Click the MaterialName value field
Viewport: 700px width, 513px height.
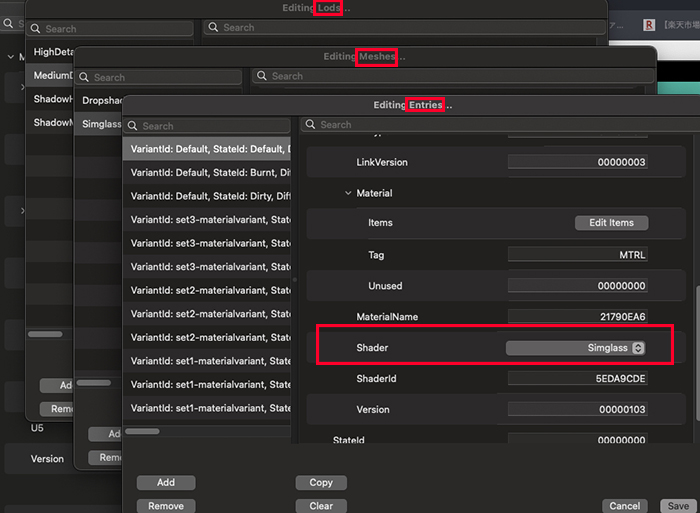[x=577, y=317]
